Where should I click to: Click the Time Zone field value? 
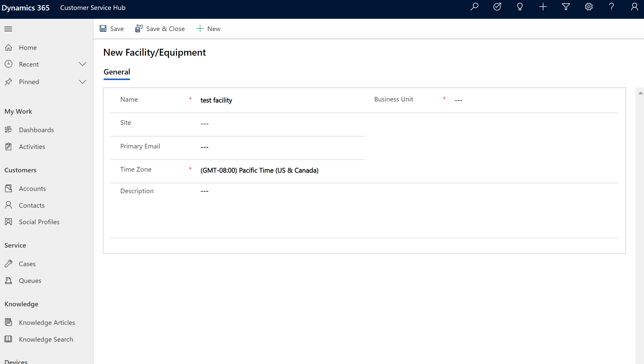(x=259, y=170)
